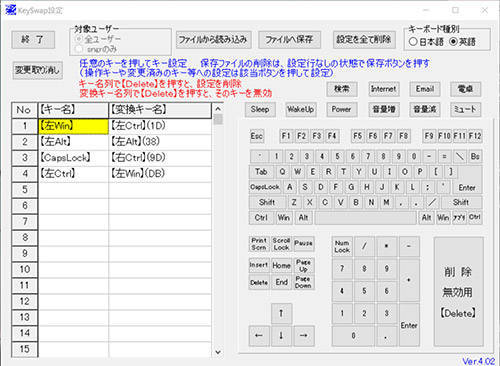Click the left arrow key
The height and width of the screenshot is (366, 500).
point(259,336)
